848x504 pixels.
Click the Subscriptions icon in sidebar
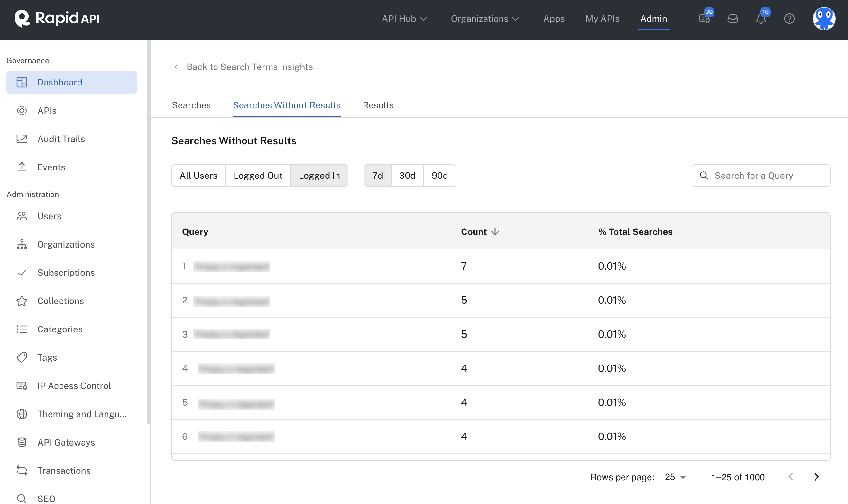coord(22,272)
